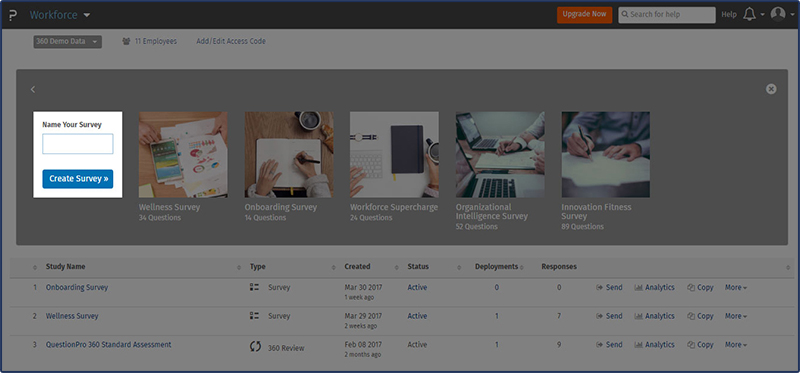Open Analytics for Onboarding Survey
Screen dimensions: 800x373
pyautogui.click(x=654, y=287)
